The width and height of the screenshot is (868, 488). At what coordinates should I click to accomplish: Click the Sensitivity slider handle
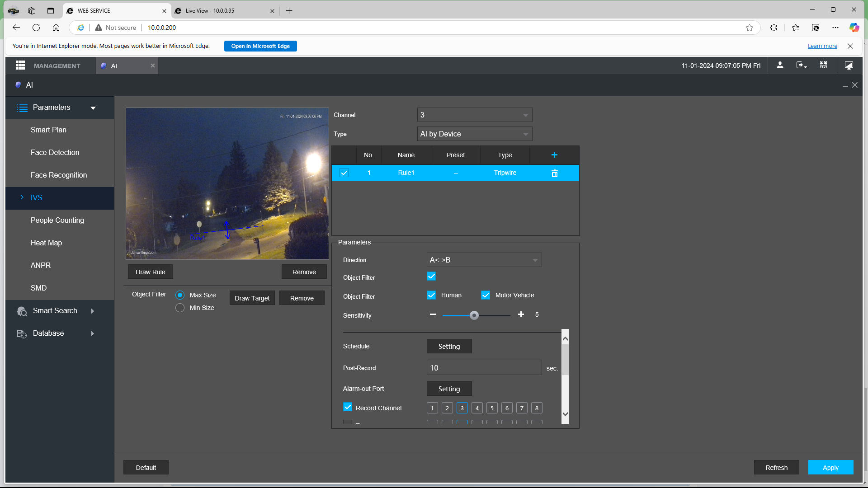[x=474, y=315]
